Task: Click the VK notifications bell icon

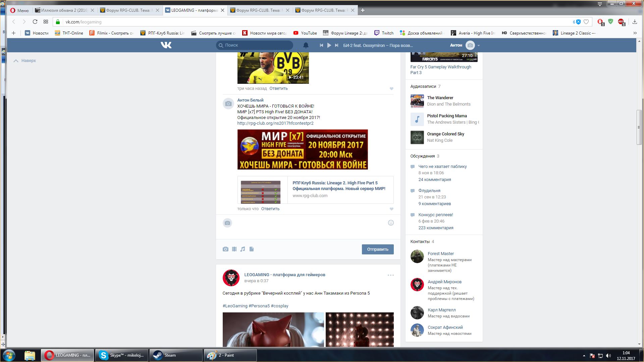Action: (x=306, y=45)
